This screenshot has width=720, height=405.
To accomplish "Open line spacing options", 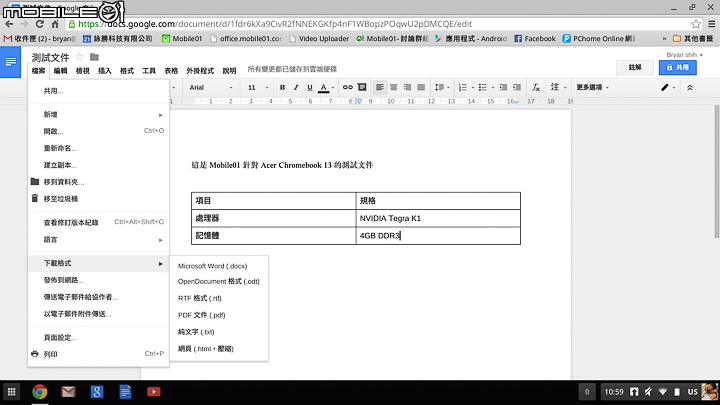I will point(442,87).
